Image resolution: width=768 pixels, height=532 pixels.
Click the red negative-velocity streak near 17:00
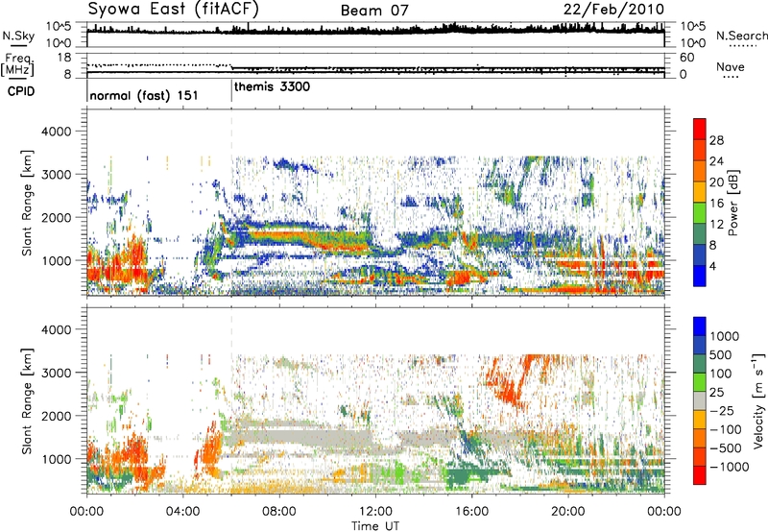[505, 382]
